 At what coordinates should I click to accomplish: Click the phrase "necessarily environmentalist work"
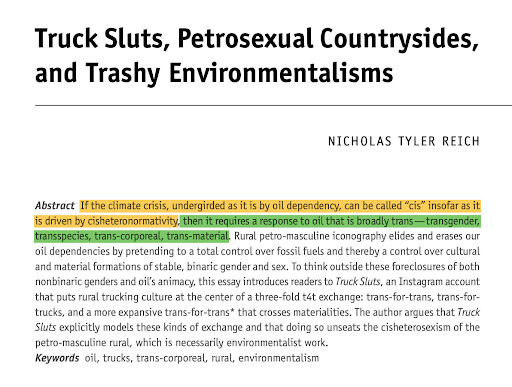[x=252, y=343]
